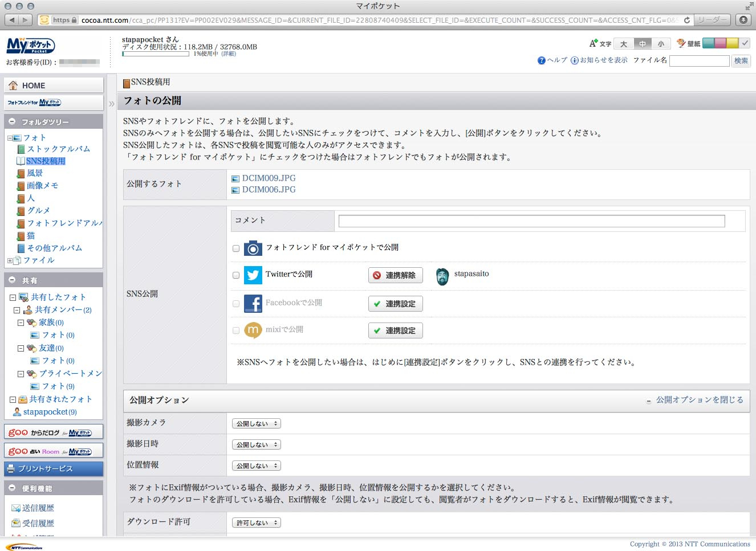Click the 連携解除 button for Twitter
This screenshot has width=756, height=551.
pos(396,275)
